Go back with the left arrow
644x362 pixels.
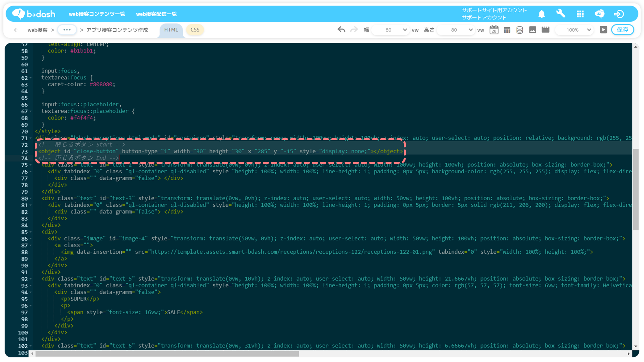coord(16,30)
